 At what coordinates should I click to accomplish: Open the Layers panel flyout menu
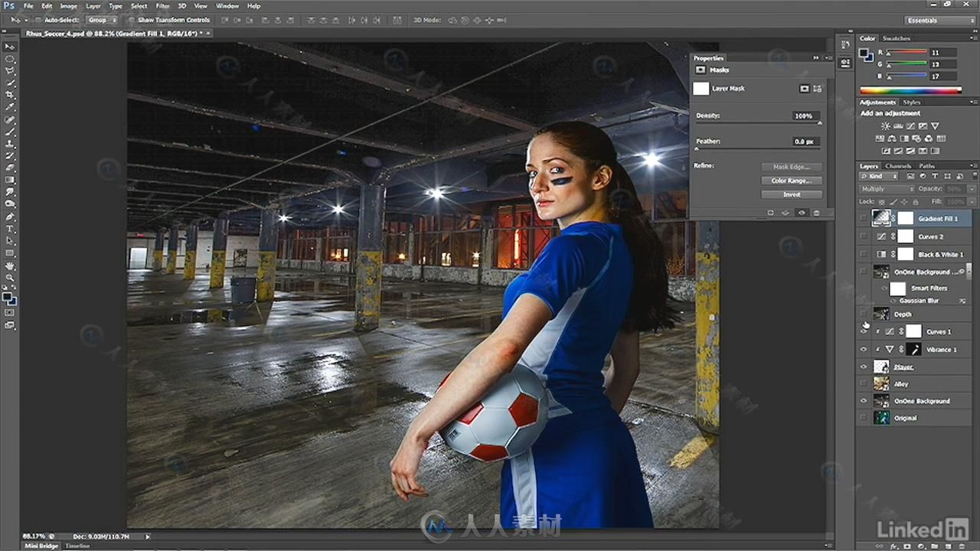tap(972, 166)
